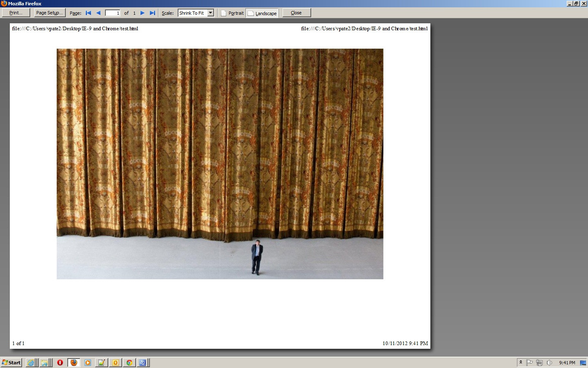Open Microsoft Outlook from the taskbar
Viewport: 588px width, 368px height.
click(x=115, y=362)
